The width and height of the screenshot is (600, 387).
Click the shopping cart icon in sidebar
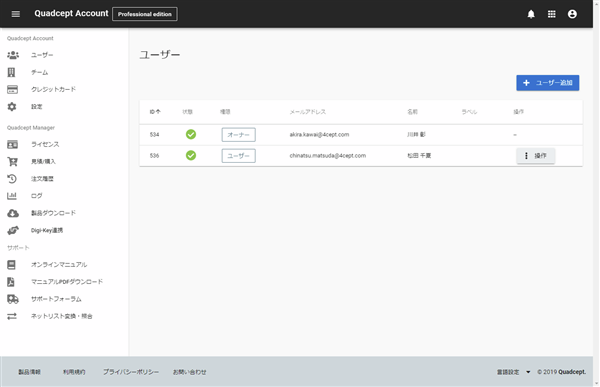click(x=12, y=162)
